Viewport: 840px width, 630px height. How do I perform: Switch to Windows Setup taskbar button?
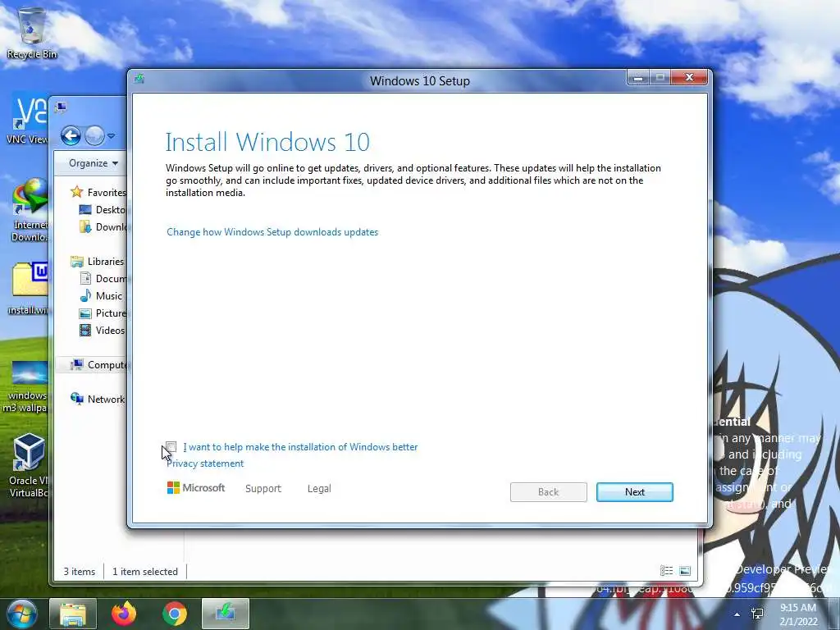coord(226,614)
